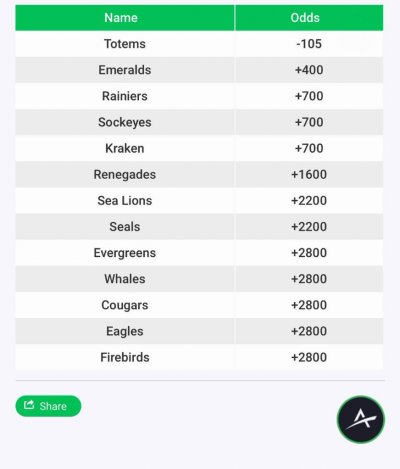
Task: Click the share arrow icon
Action: (29, 405)
